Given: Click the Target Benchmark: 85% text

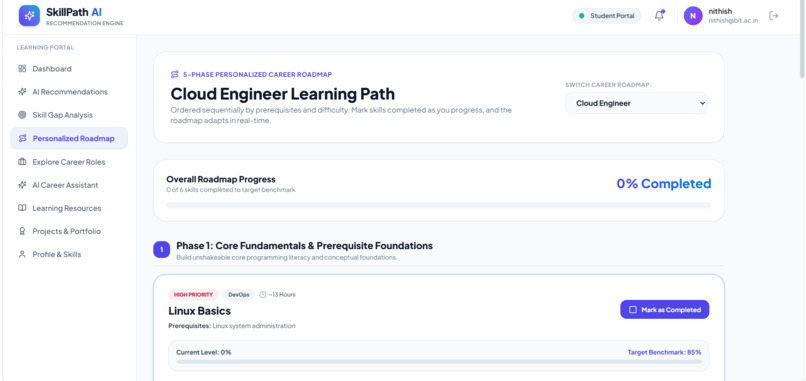Looking at the screenshot, I should [x=664, y=352].
